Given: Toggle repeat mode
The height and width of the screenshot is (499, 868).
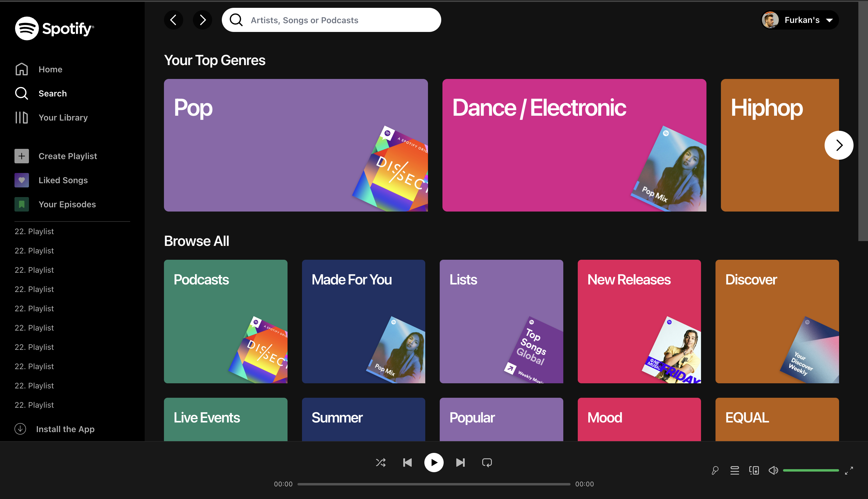Looking at the screenshot, I should coord(487,463).
